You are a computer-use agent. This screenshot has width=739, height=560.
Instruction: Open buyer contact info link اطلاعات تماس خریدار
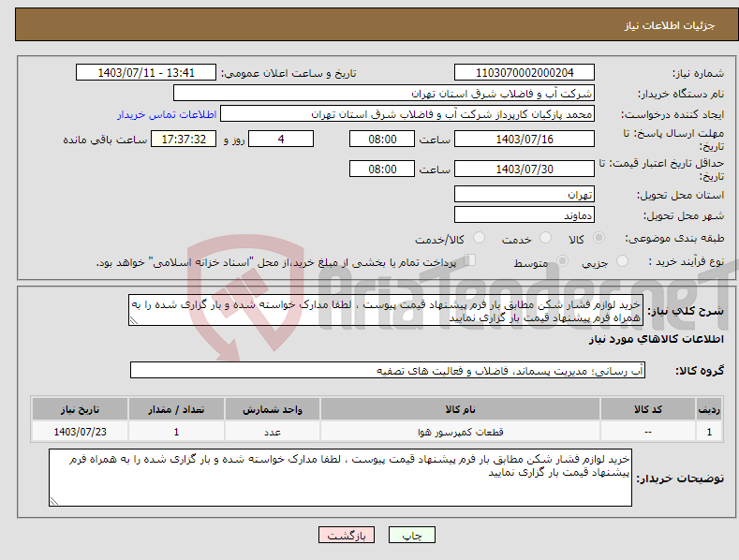click(167, 114)
